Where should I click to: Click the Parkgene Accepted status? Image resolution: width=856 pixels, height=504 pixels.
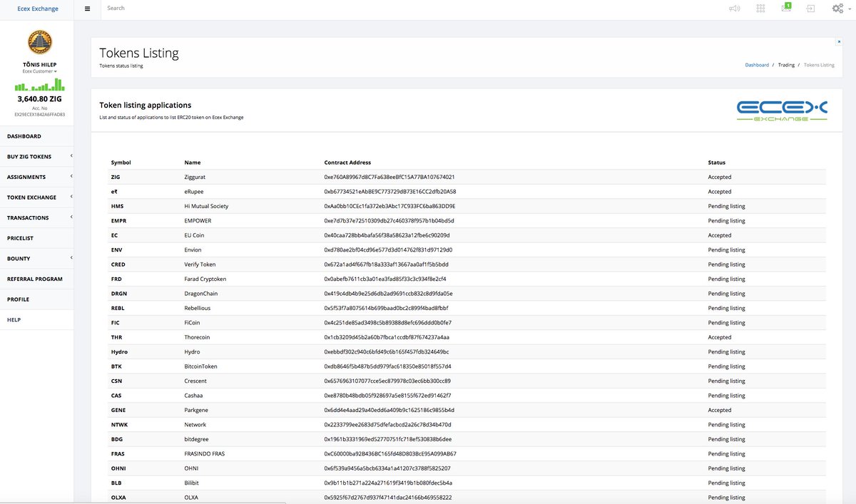click(x=719, y=410)
